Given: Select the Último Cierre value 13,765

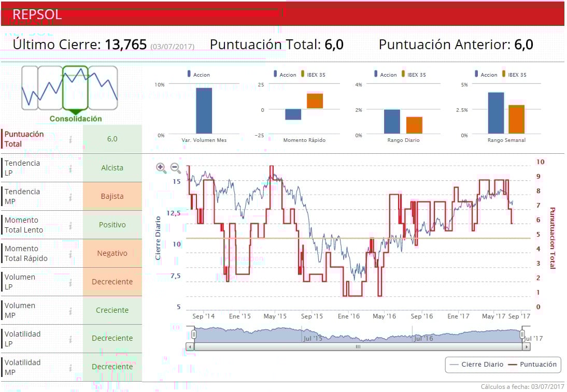Looking at the screenshot, I should (x=126, y=45).
